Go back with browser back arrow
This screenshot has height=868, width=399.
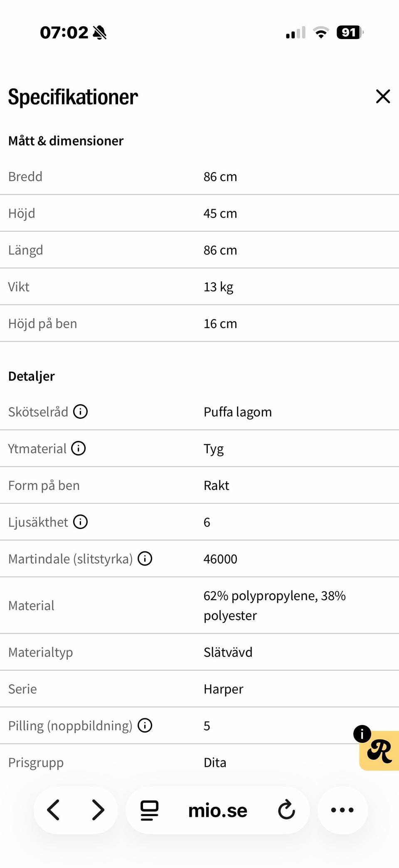pyautogui.click(x=53, y=810)
